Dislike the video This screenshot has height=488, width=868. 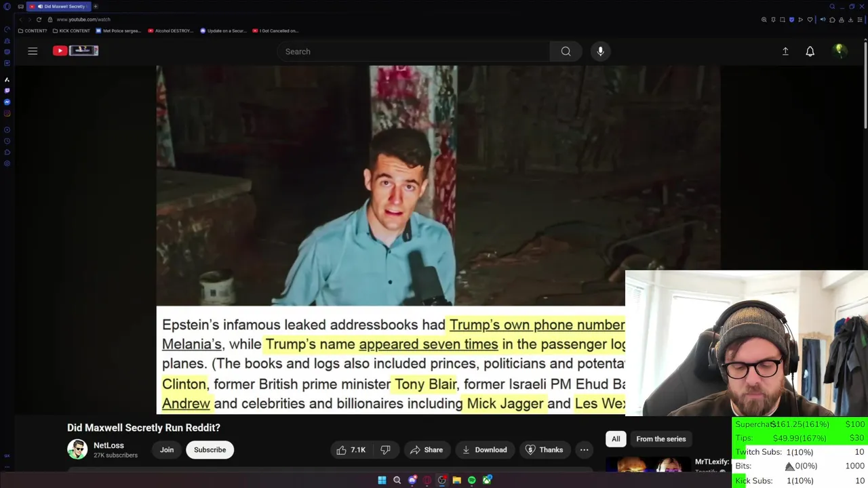(x=385, y=450)
